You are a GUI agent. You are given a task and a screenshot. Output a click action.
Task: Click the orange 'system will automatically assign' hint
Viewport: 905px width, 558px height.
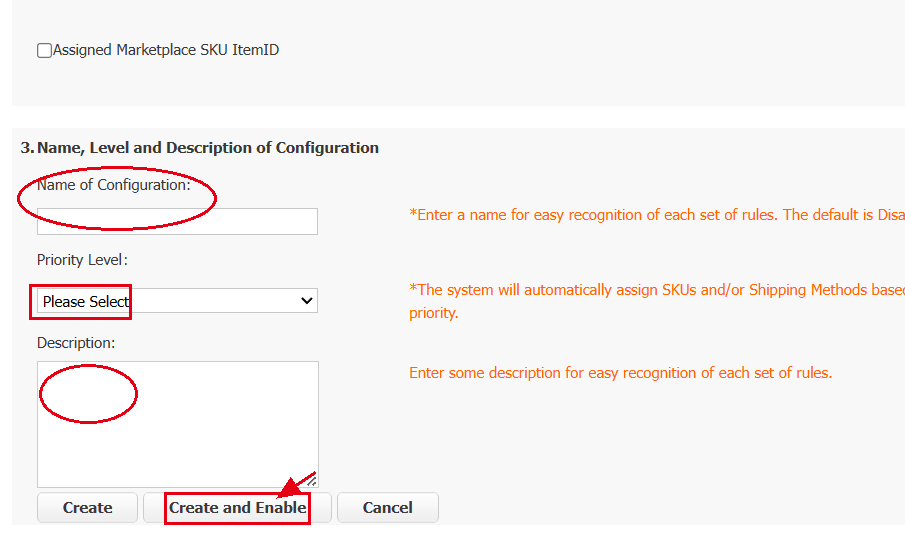[657, 290]
